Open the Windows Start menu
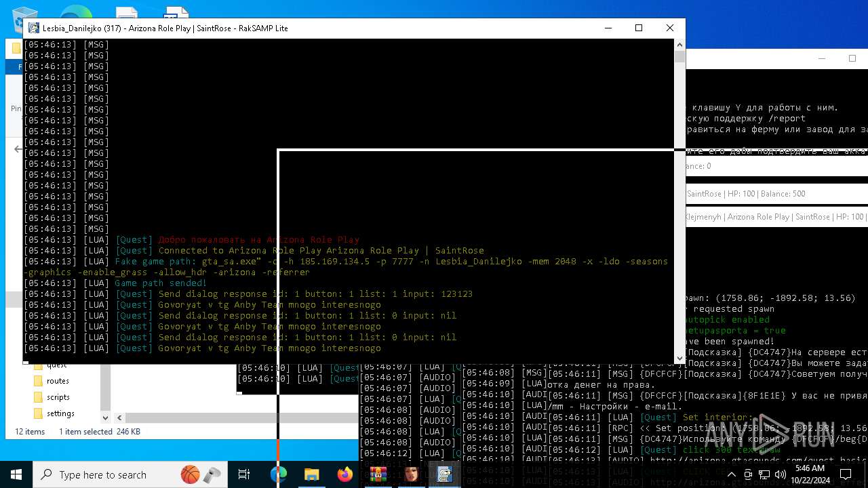This screenshot has width=868, height=488. (16, 474)
